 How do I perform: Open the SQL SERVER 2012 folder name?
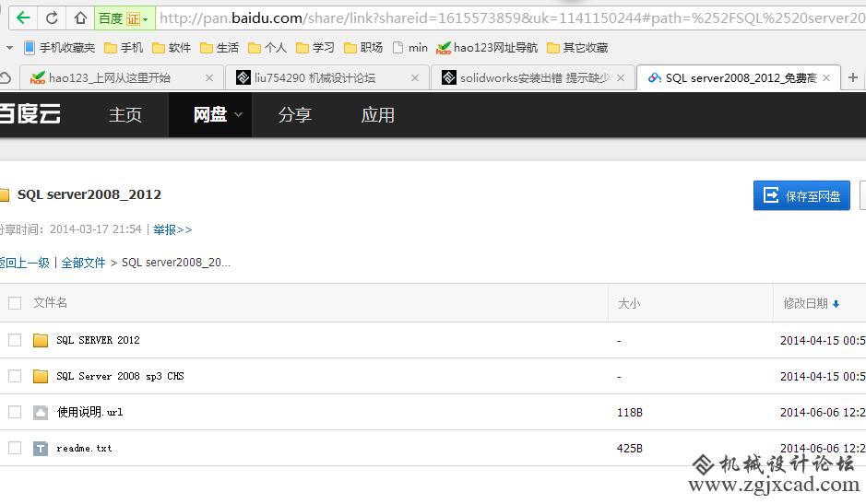(99, 340)
